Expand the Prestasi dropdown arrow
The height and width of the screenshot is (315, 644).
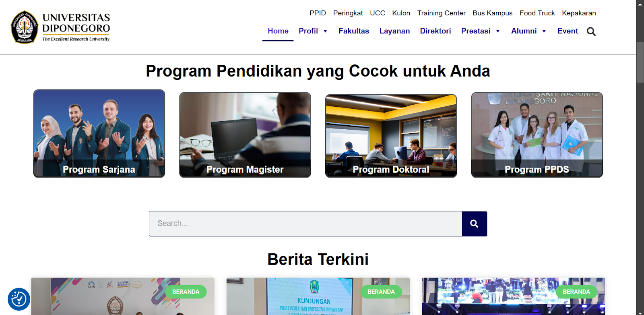click(498, 31)
